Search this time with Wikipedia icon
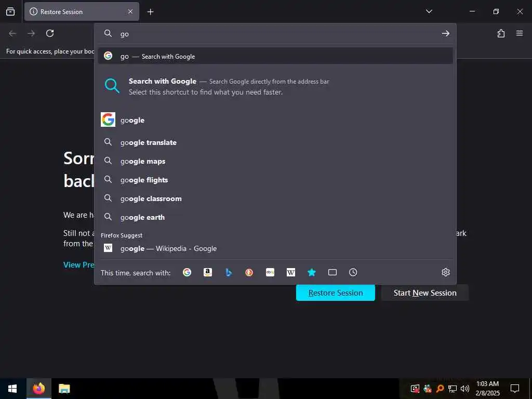The height and width of the screenshot is (399, 532). click(291, 272)
